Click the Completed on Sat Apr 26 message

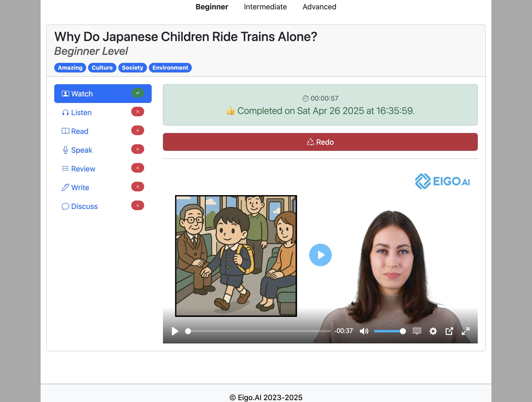(x=320, y=111)
